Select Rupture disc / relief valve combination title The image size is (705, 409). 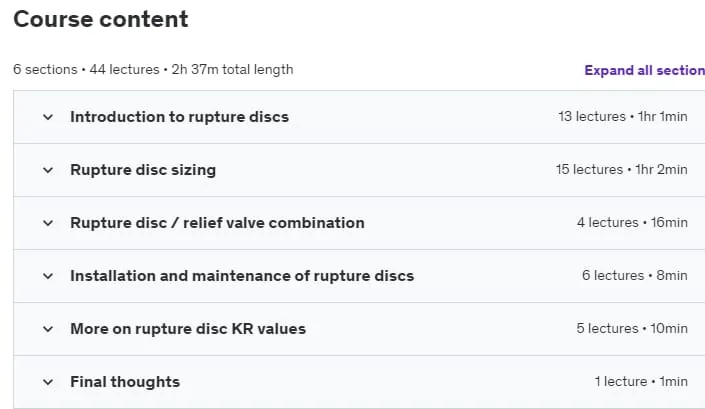(x=217, y=223)
